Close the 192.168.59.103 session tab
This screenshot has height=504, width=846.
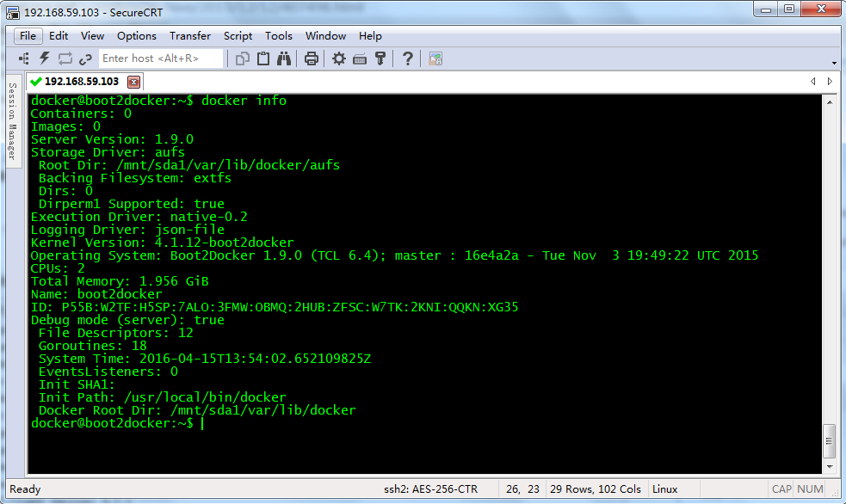(x=133, y=82)
